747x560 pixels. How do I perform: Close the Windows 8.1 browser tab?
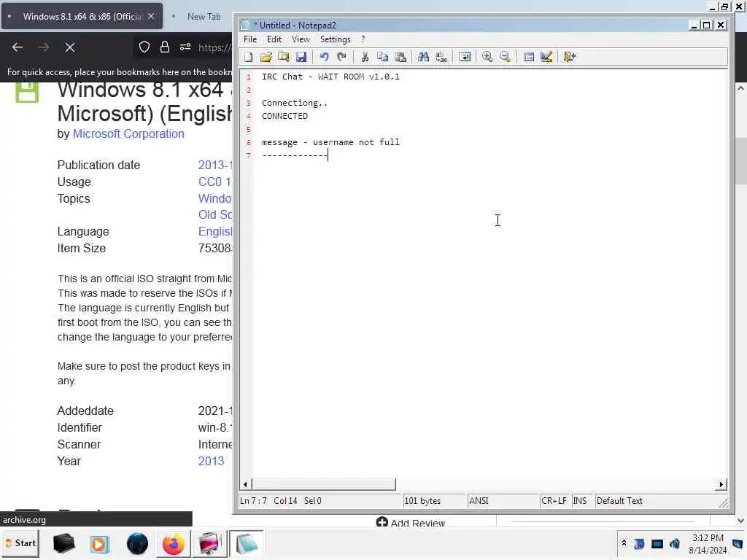point(151,16)
